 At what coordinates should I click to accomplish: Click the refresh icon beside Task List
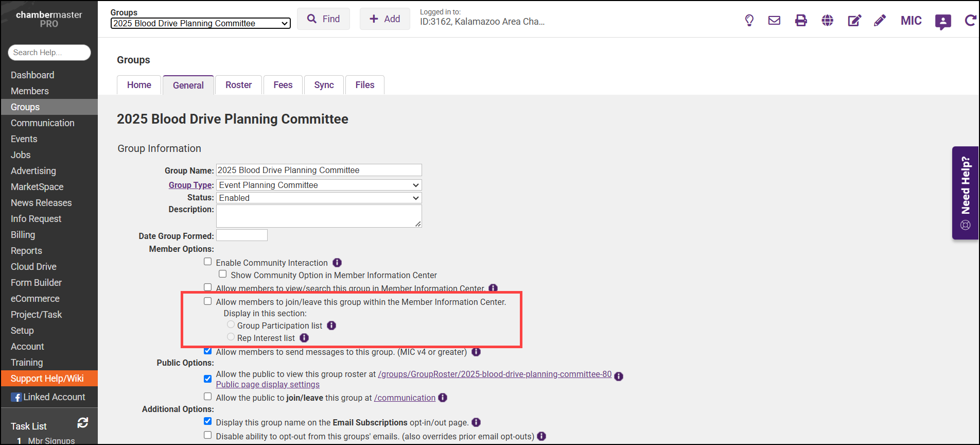[82, 423]
